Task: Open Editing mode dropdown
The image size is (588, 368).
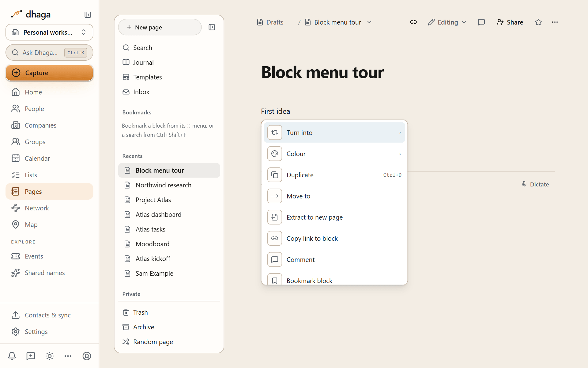Action: pos(447,22)
